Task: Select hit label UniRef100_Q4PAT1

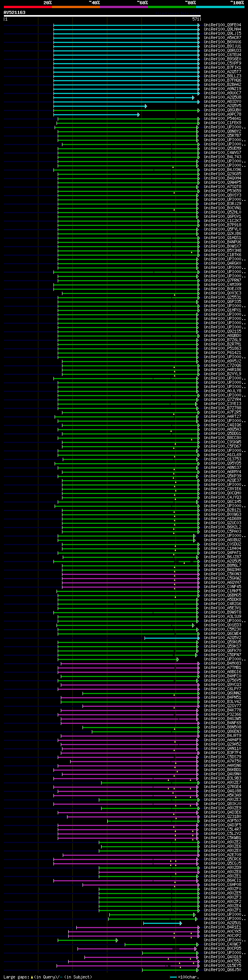Action: click(222, 553)
